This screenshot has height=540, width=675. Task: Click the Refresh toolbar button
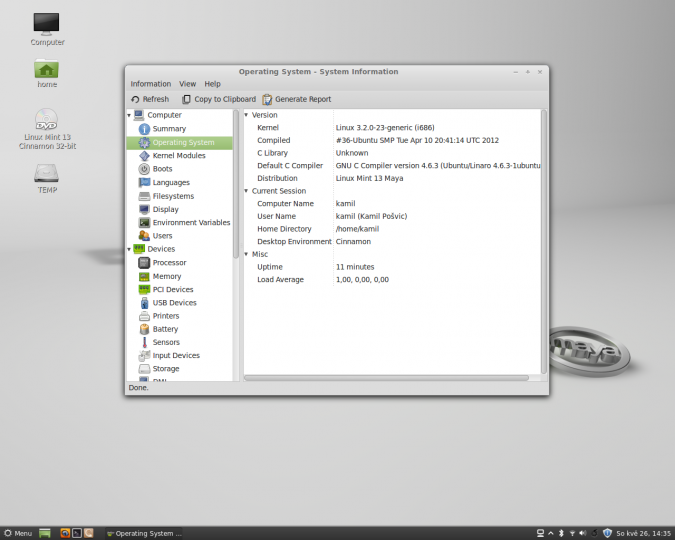tap(150, 99)
